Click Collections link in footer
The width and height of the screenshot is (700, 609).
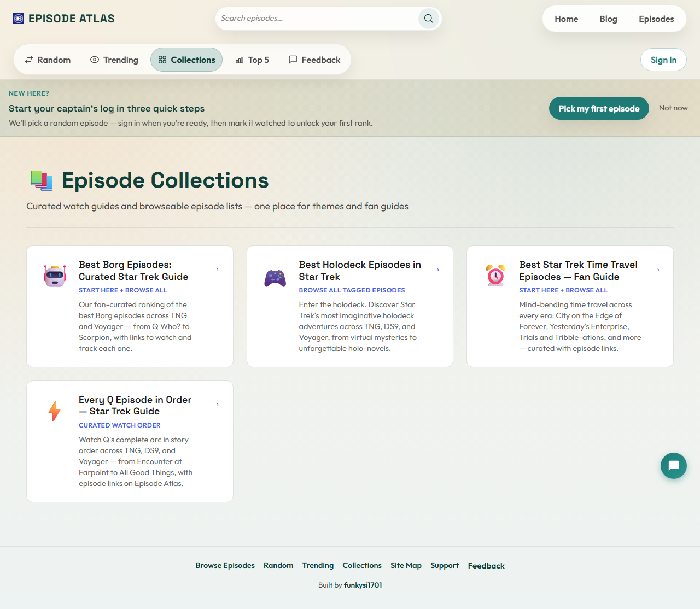[362, 565]
